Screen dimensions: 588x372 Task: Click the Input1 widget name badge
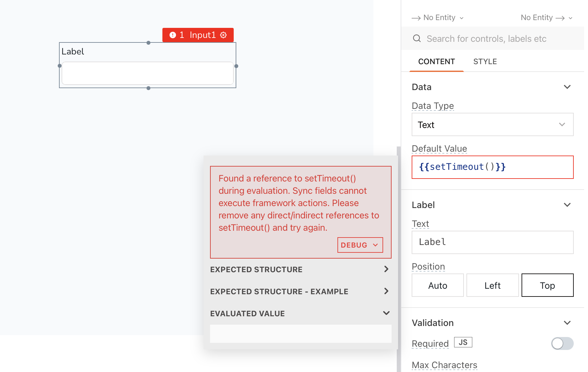pyautogui.click(x=198, y=35)
